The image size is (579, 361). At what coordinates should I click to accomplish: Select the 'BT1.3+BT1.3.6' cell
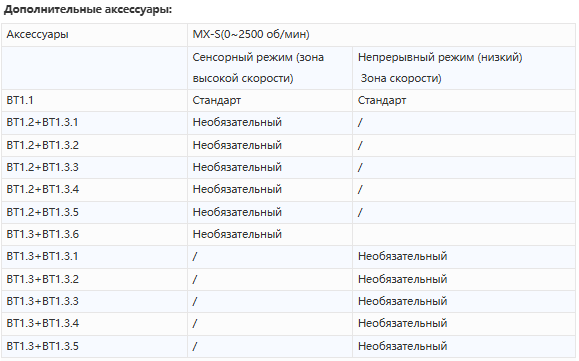(x=94, y=235)
